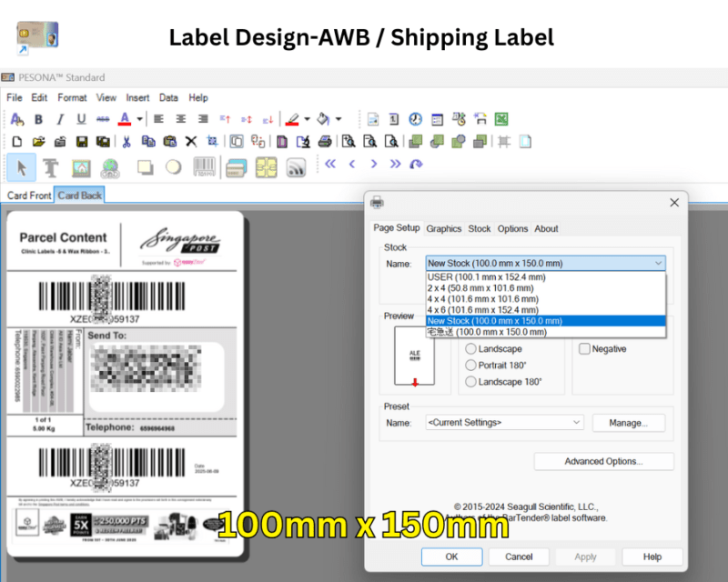Select the picture insertion tool

[x=80, y=166]
